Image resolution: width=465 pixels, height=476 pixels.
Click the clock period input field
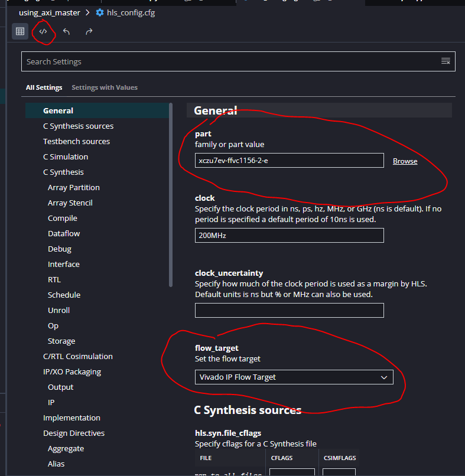[289, 235]
